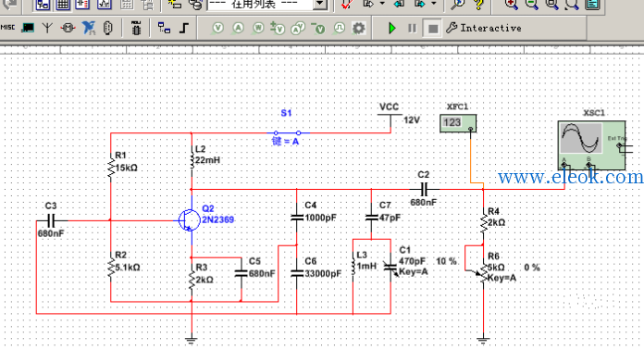Select the place bus tool
Viewport: 644px width, 350px height.
[x=184, y=28]
